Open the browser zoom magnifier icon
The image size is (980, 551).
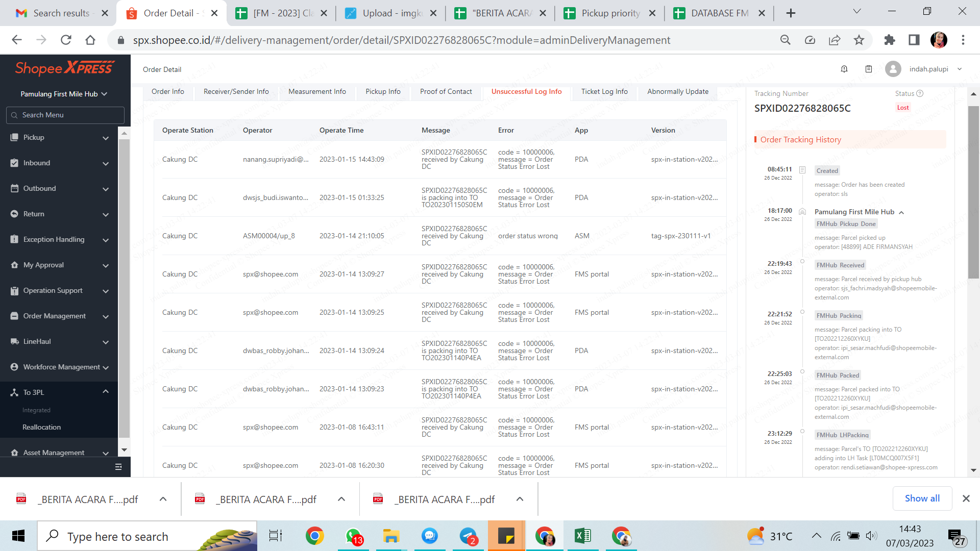tap(786, 40)
